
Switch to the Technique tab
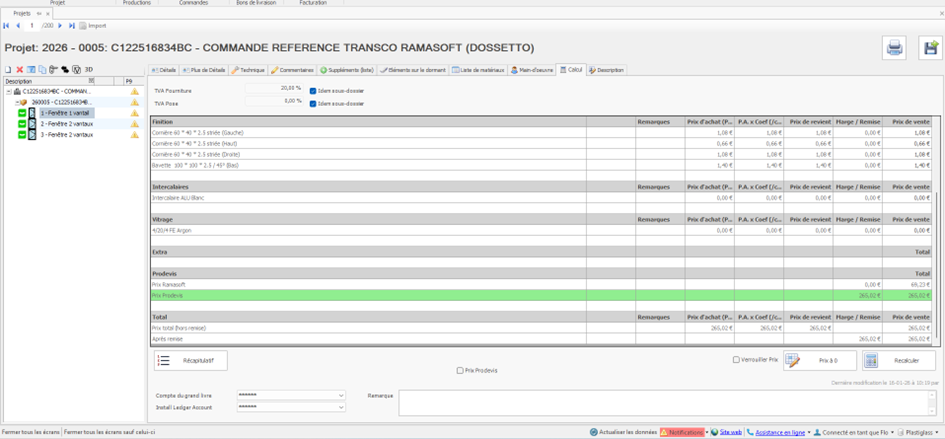point(248,70)
